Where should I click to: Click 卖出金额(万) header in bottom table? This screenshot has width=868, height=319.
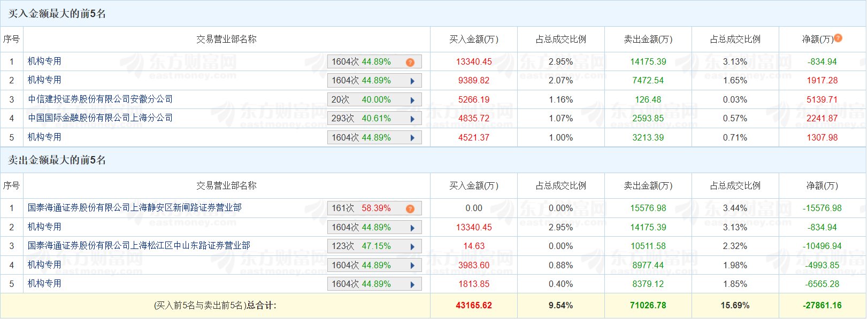pos(648,186)
